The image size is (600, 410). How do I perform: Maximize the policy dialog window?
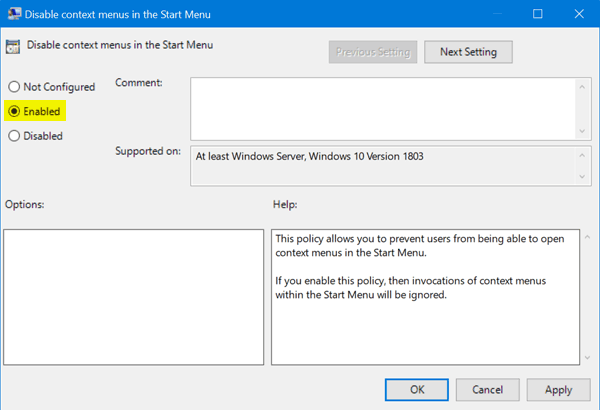(537, 15)
